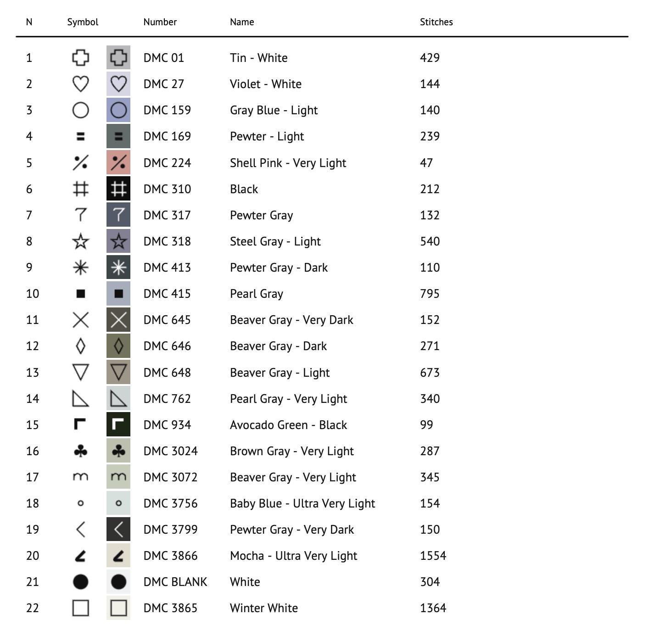This screenshot has width=672, height=636.
Task: Click the hash symbol for DMC 310
Action: pyautogui.click(x=80, y=189)
